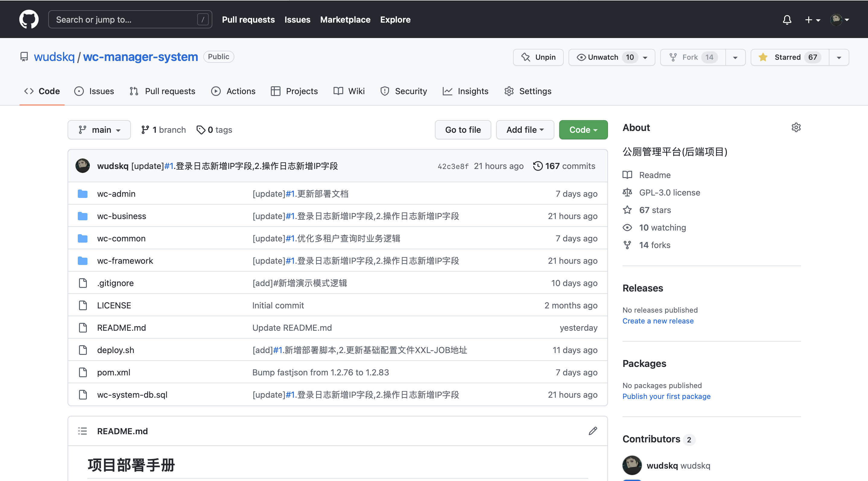The image size is (868, 481).
Task: Edit About details gear icon
Action: (x=796, y=127)
